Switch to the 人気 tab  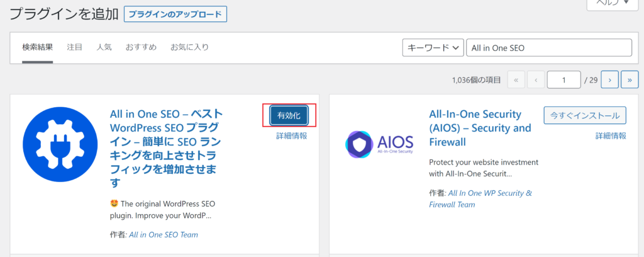pos(104,47)
